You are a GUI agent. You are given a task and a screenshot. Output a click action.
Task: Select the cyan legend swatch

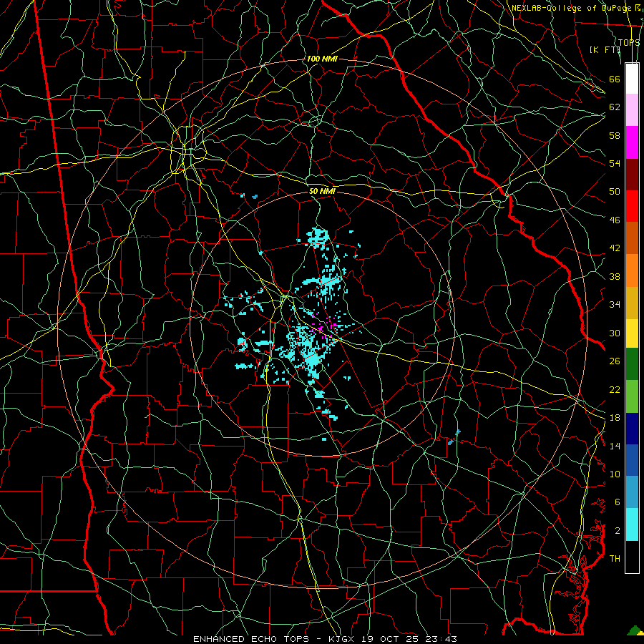[x=632, y=525]
